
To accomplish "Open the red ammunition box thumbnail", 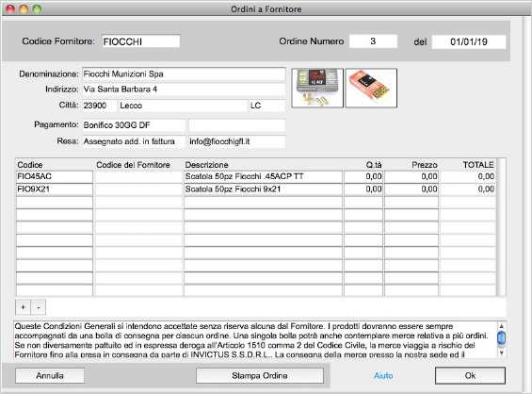I will (x=371, y=88).
